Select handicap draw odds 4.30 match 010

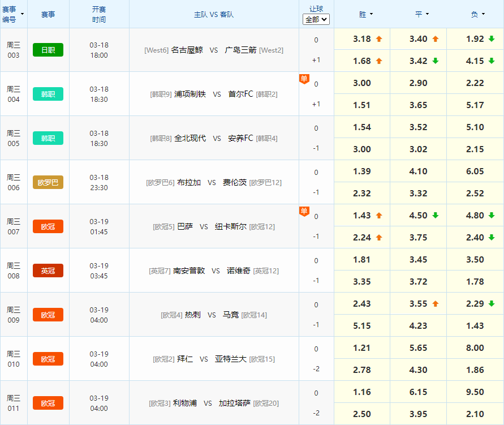(x=418, y=370)
